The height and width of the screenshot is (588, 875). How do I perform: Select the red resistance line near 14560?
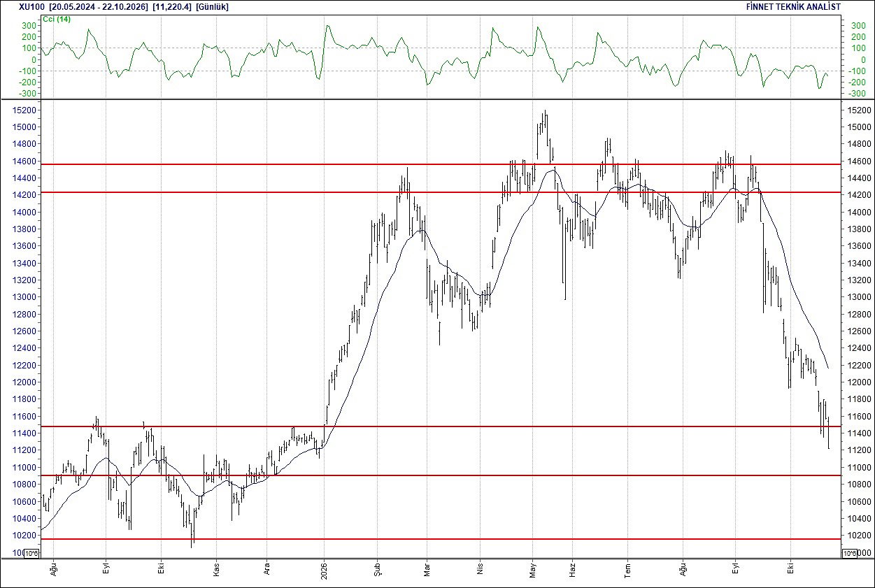[x=441, y=164]
